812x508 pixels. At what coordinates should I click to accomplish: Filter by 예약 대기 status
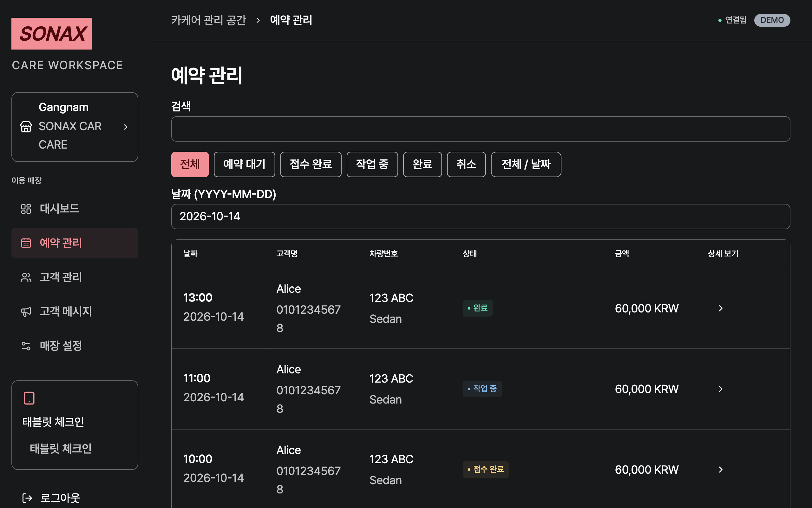tap(244, 164)
